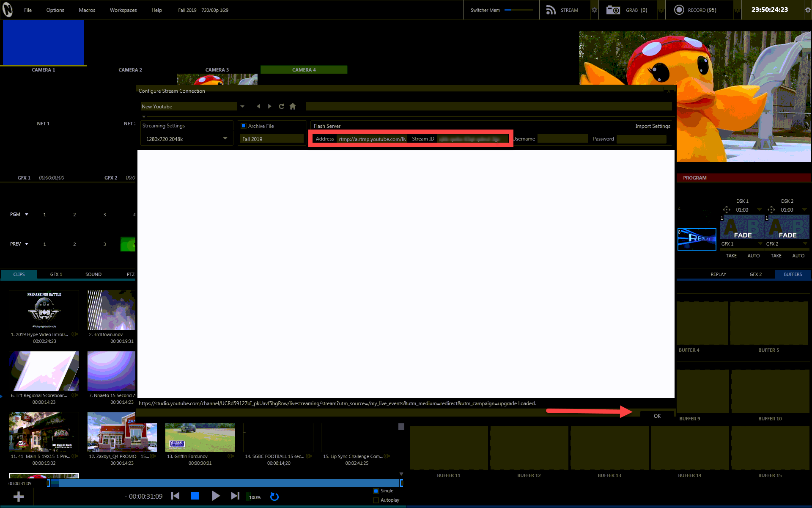Click the OK button to confirm stream setup
Viewport: 812px width, 508px height.
click(657, 416)
